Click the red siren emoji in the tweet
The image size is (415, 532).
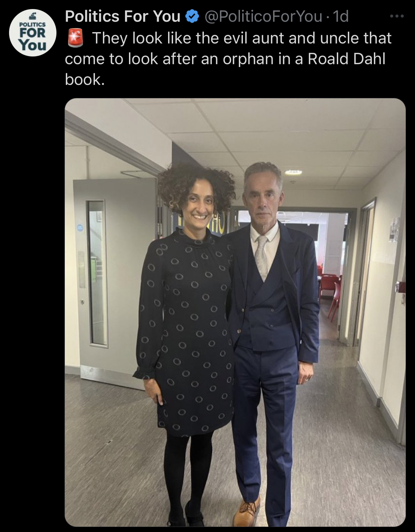pyautogui.click(x=76, y=38)
